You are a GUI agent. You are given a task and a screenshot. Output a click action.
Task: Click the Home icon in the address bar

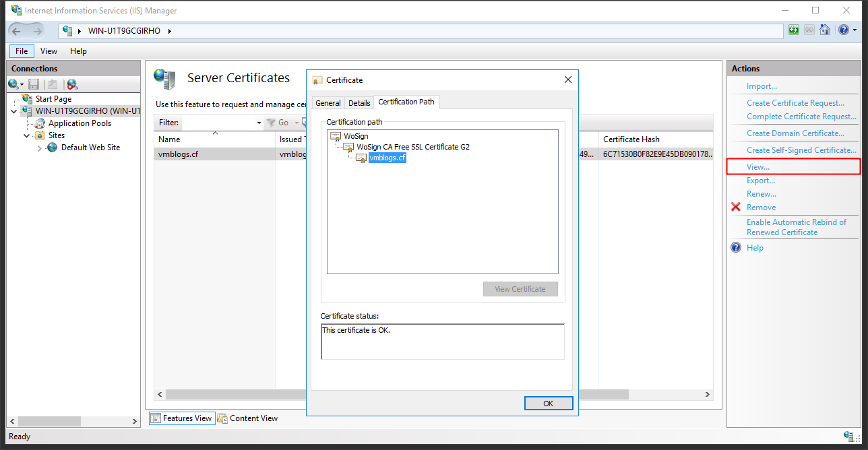[824, 30]
